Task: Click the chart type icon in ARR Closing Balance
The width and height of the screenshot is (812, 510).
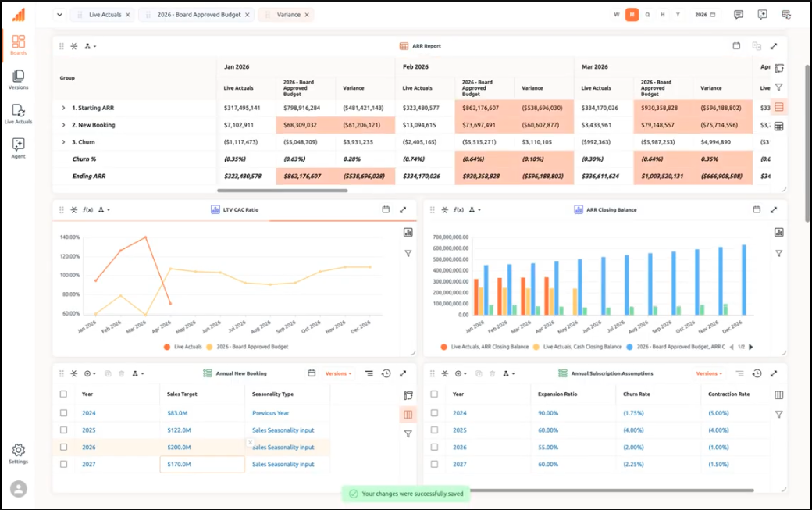Action: 779,233
